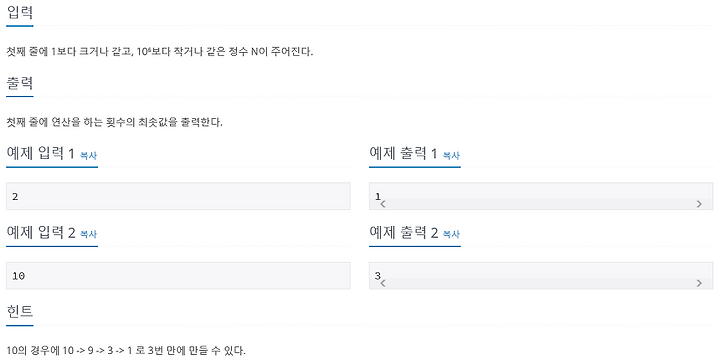The image size is (720, 364).
Task: Select the 힌트 section heading
Action: 20,311
